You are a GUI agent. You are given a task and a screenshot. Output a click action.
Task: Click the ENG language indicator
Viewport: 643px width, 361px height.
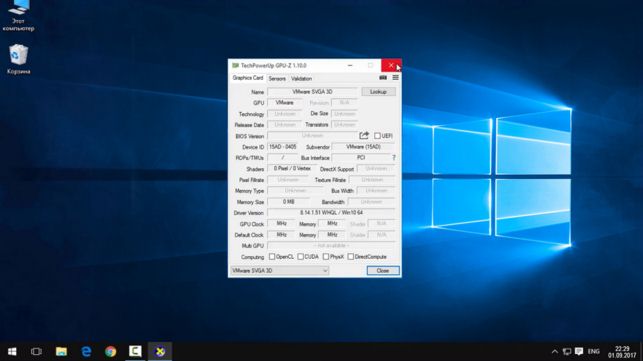click(594, 352)
